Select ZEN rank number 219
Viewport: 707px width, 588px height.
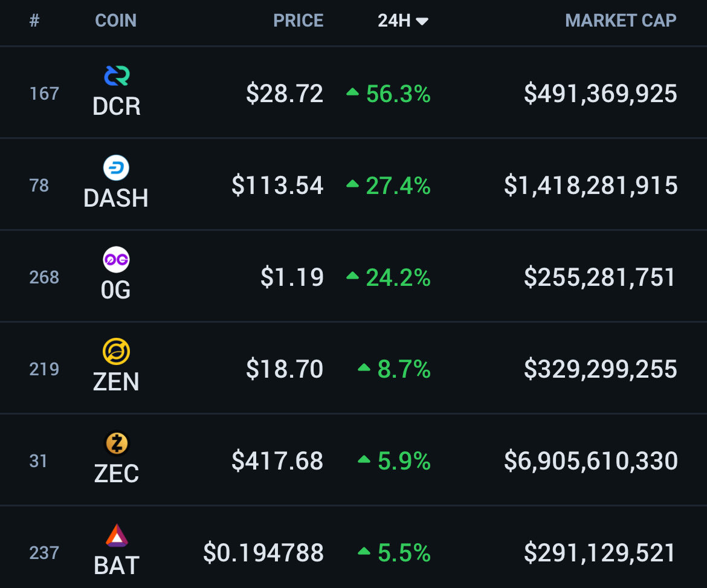44,369
